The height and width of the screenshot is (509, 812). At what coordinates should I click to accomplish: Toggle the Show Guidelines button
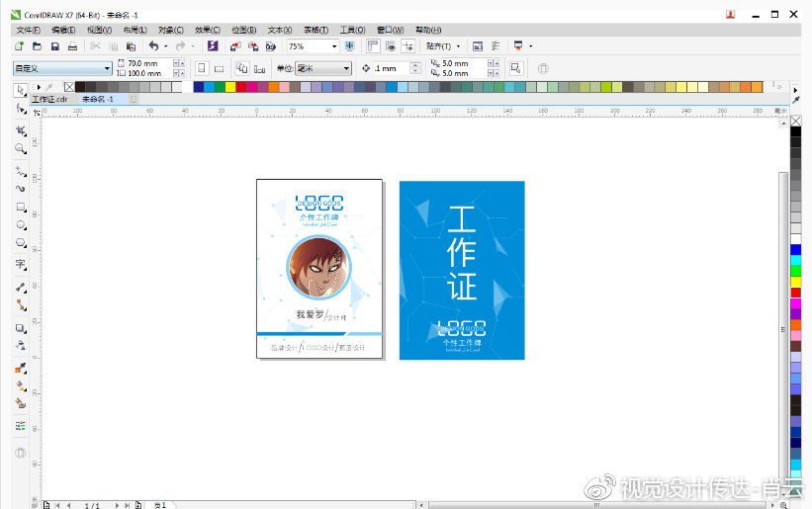(x=408, y=46)
